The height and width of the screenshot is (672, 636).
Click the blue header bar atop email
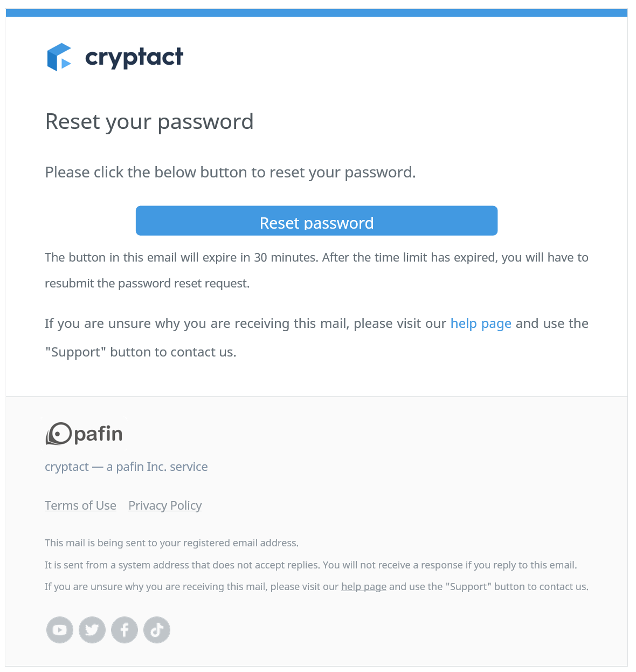316,13
